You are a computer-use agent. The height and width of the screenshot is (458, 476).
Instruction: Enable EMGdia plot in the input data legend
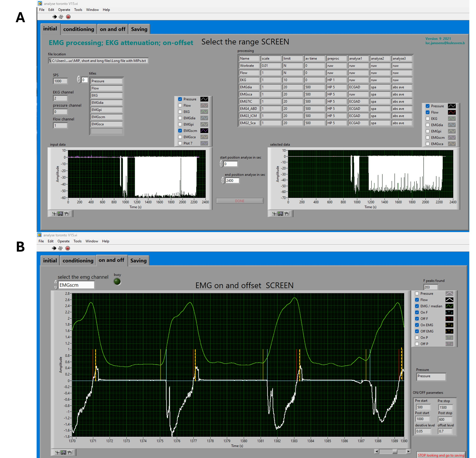180,118
